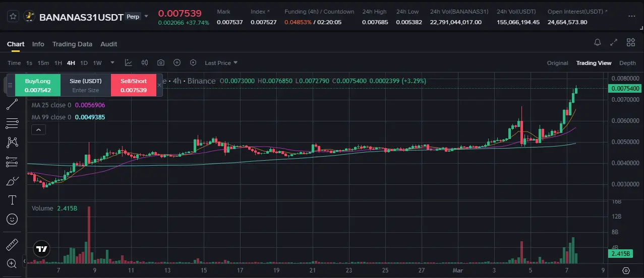Expand chart to fullscreen arrows icon
Screen dimensions: 644x278
tap(614, 43)
